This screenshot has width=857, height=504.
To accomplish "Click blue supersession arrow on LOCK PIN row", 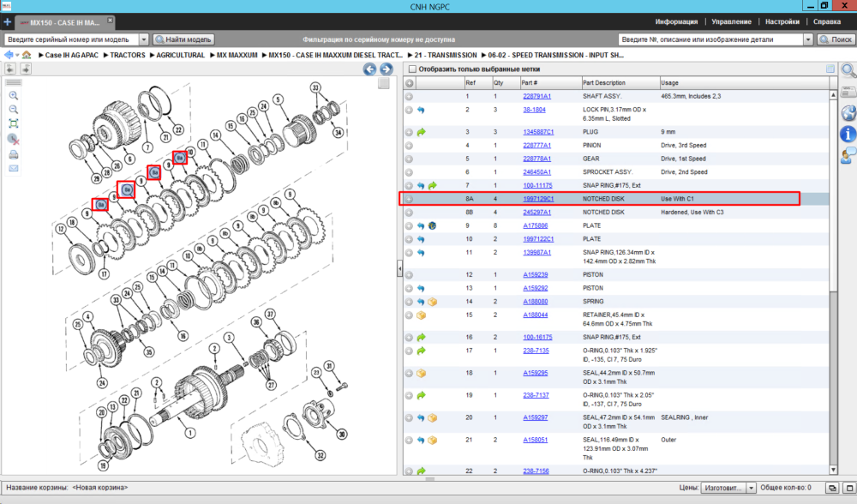I will [421, 110].
